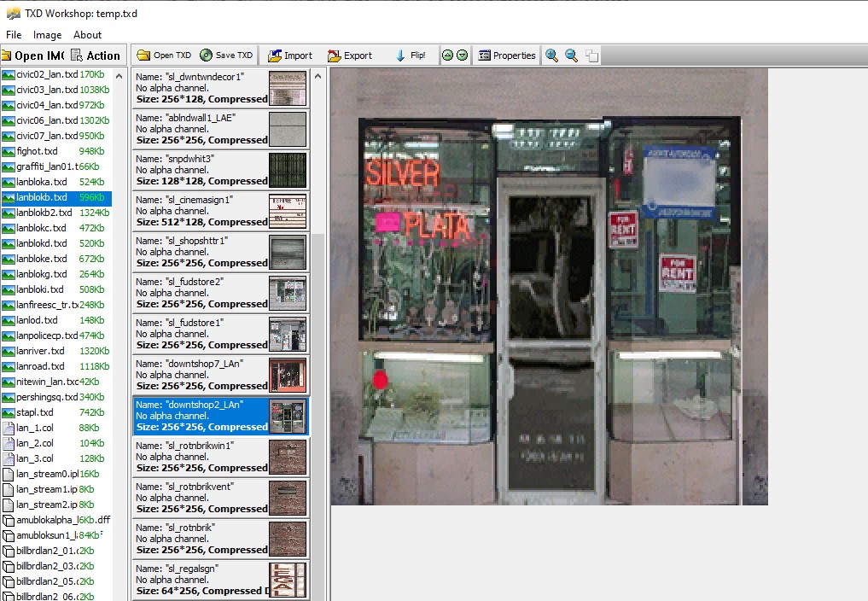The width and height of the screenshot is (868, 601).
Task: Open the Image menu
Action: coord(47,35)
